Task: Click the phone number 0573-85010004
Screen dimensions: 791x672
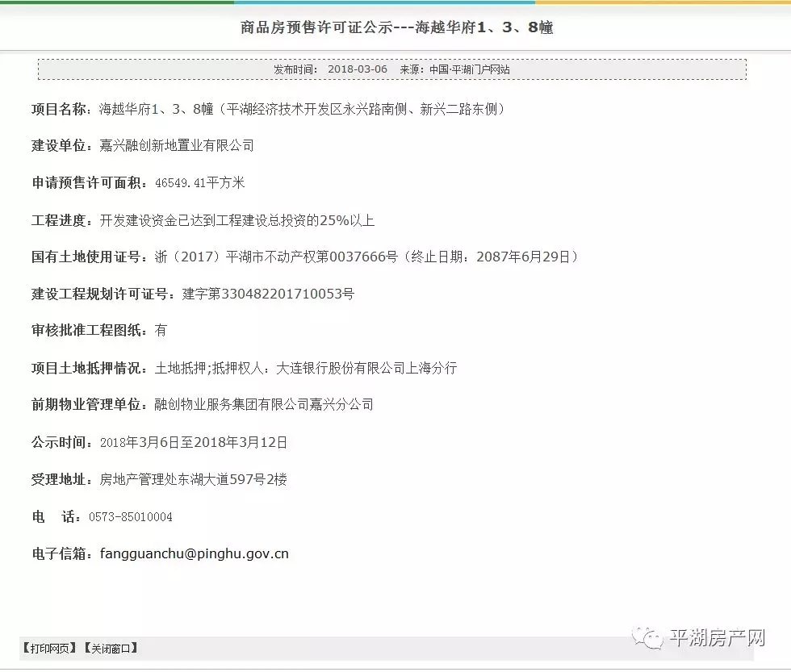Action: (x=136, y=517)
